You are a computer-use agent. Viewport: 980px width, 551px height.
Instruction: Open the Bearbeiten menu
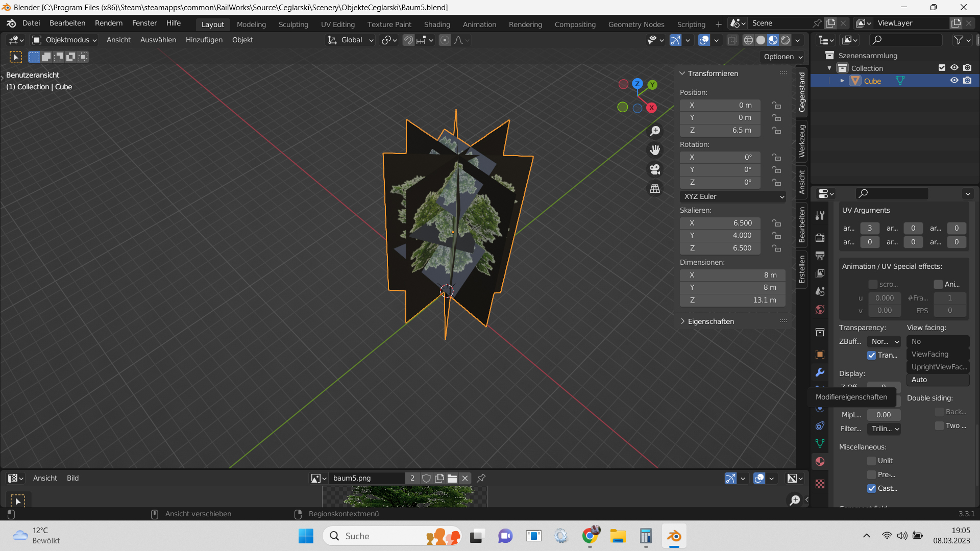pos(67,23)
